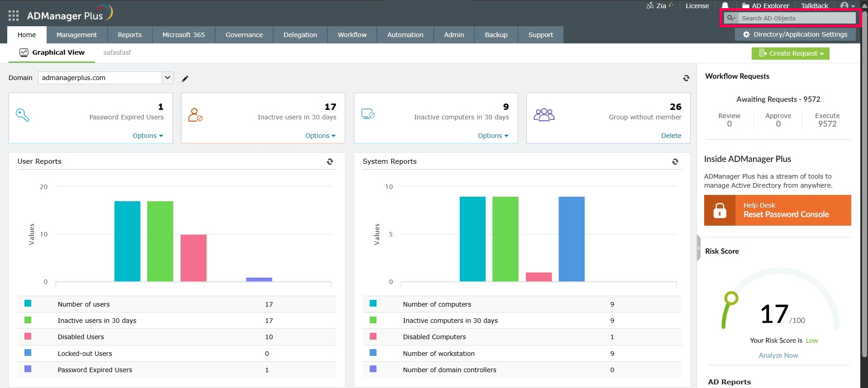Refresh the dashboard tiles using the top refresh icon
The image size is (868, 388).
coord(686,78)
